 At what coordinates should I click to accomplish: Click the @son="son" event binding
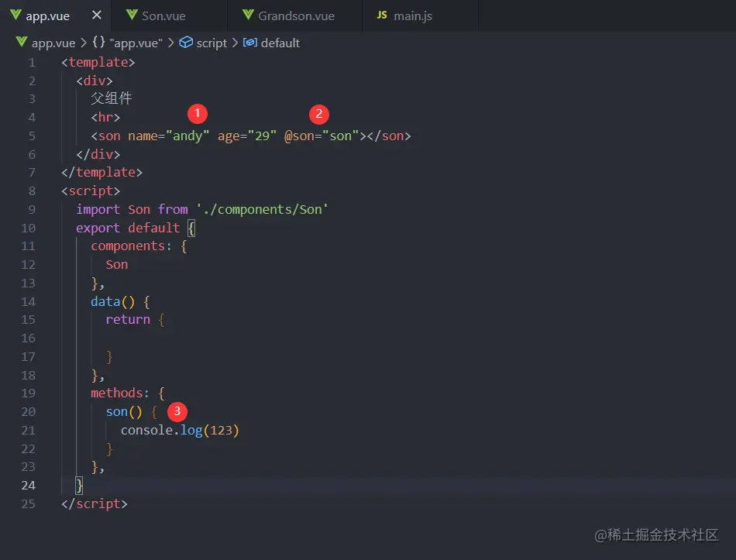(322, 136)
